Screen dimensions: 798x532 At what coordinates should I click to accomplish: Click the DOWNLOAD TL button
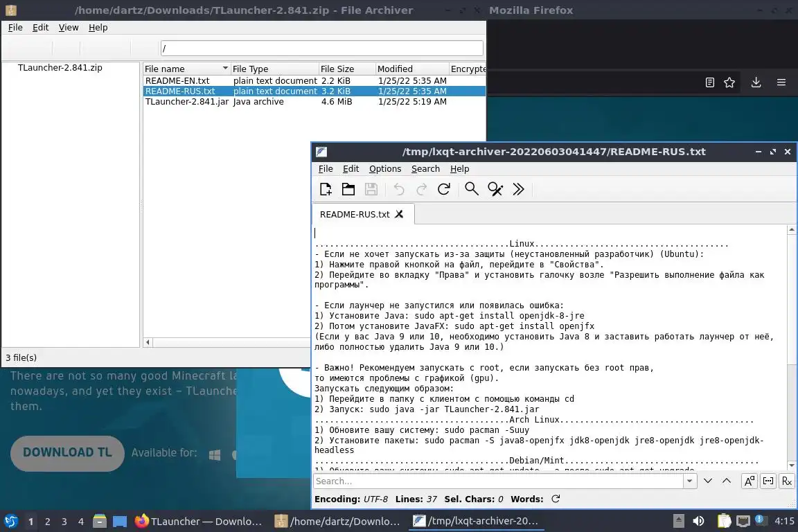coord(67,452)
